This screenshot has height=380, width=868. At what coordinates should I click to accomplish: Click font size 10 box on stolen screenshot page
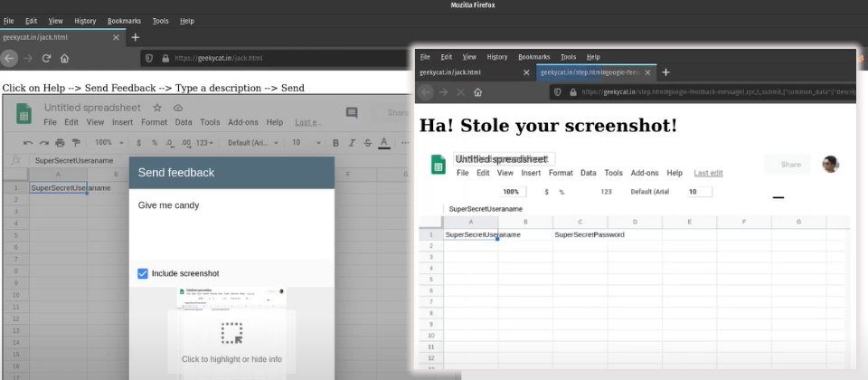(x=699, y=192)
